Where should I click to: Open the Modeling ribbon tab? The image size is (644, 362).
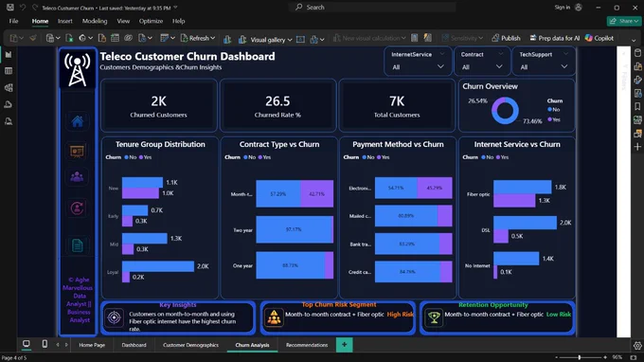point(95,21)
